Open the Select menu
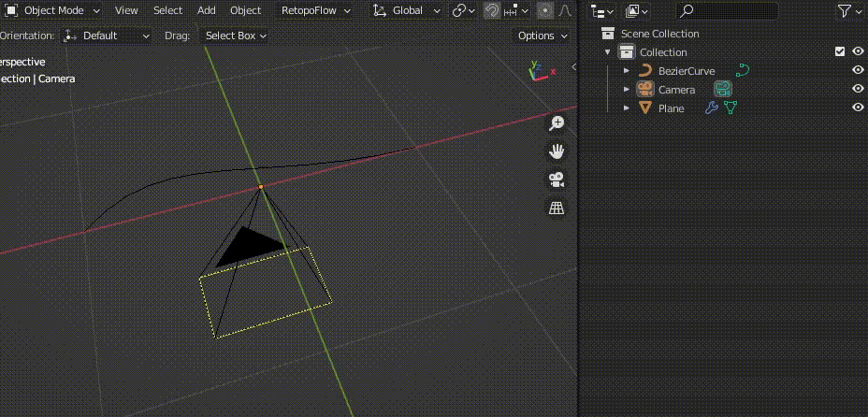Viewport: 868px width, 417px height. click(x=167, y=11)
